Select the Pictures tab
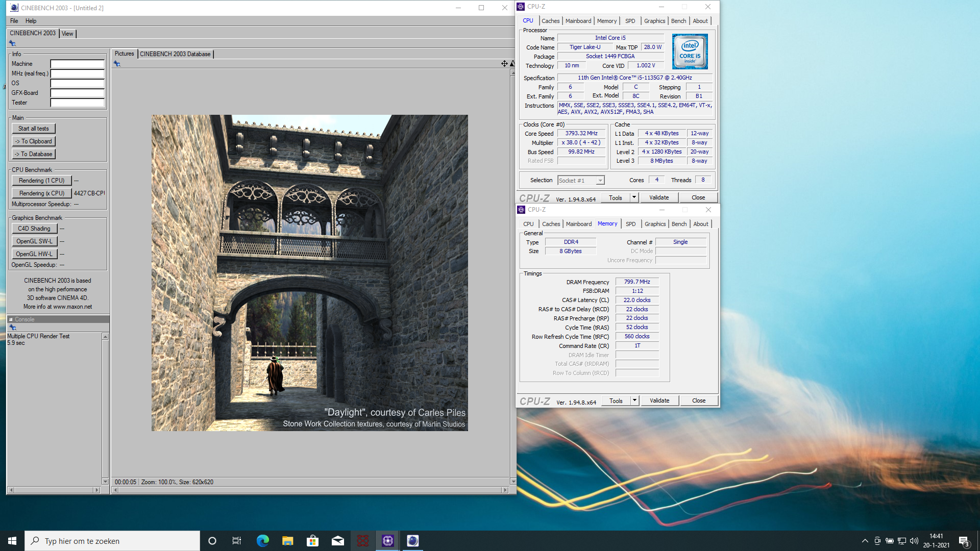 [124, 54]
